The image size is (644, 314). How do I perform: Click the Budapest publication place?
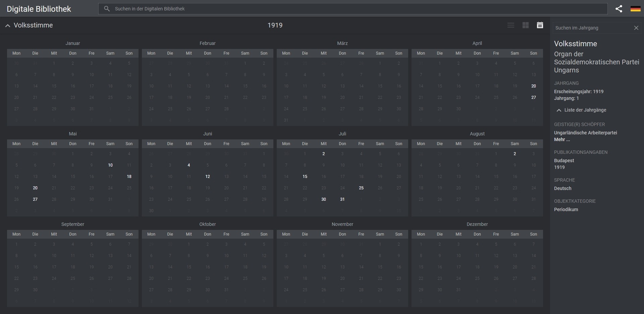click(564, 161)
